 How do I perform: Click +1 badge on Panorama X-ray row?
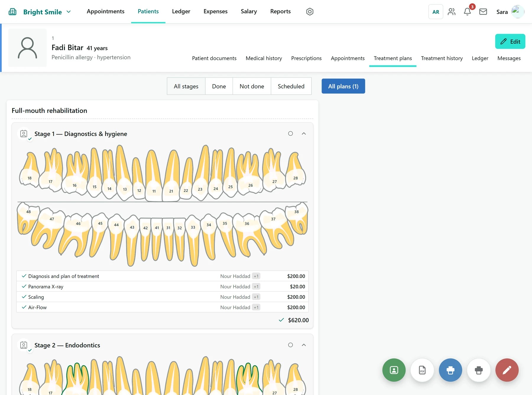pyautogui.click(x=256, y=286)
